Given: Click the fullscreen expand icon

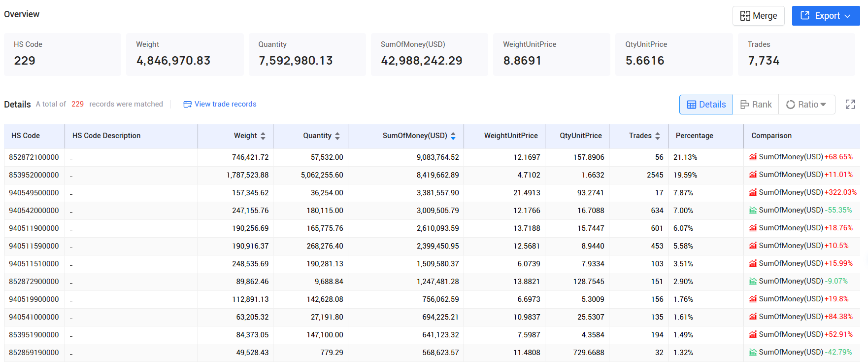Looking at the screenshot, I should (850, 104).
